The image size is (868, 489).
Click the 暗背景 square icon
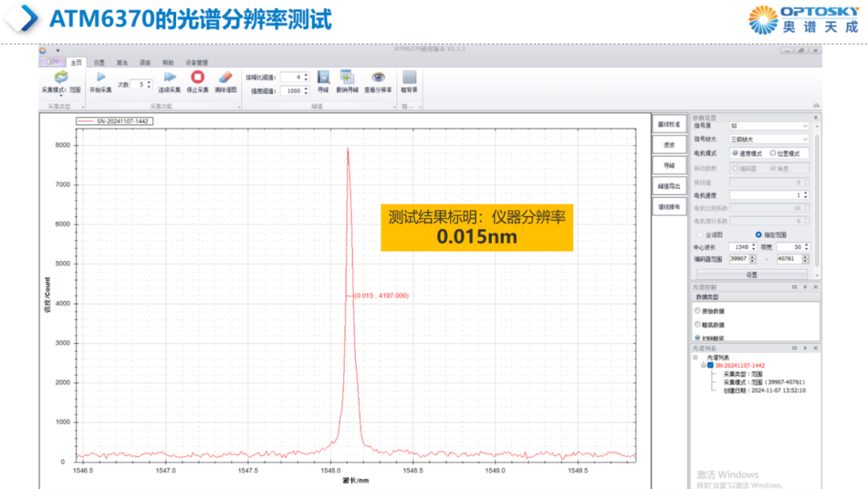click(x=409, y=77)
